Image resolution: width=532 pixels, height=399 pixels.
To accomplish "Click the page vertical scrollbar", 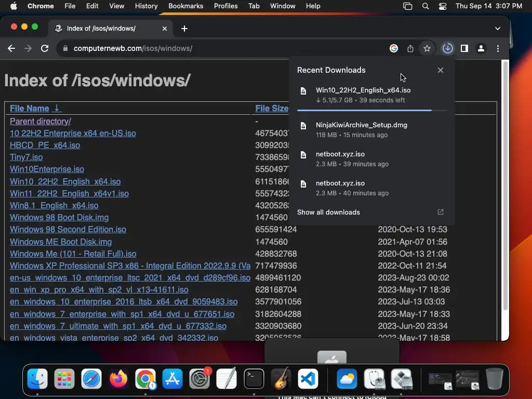I will tap(505, 185).
